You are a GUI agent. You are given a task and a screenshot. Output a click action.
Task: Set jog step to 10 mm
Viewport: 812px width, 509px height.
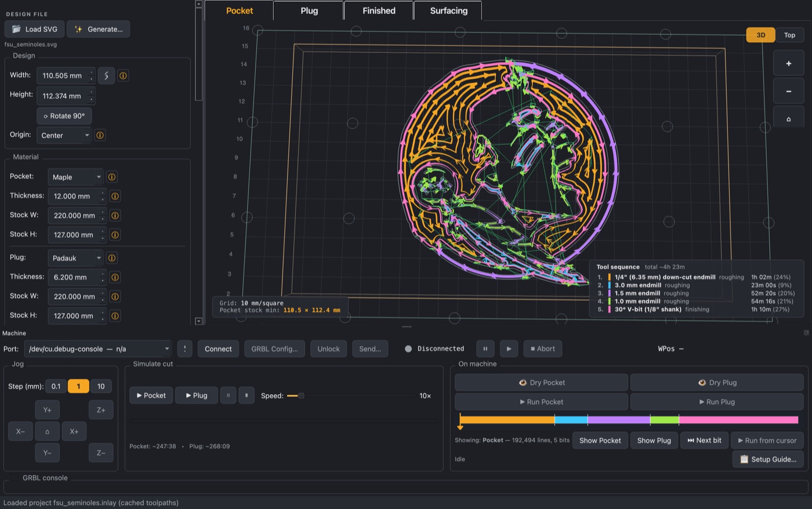(101, 386)
